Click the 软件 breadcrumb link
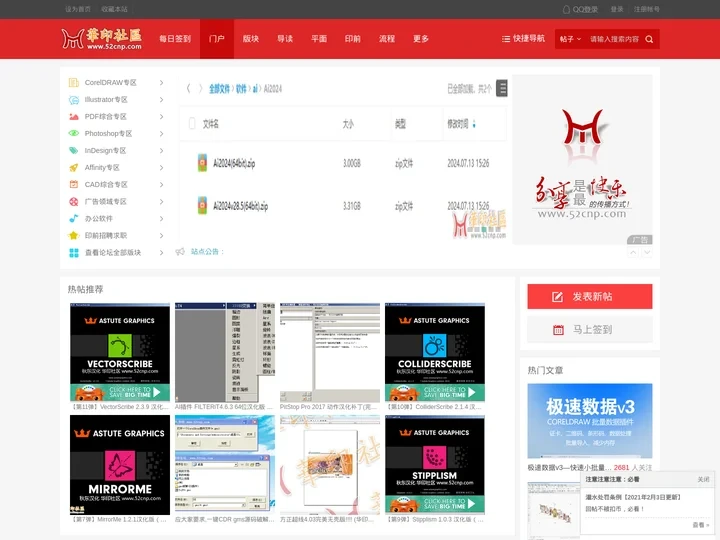The width and height of the screenshot is (720, 540). point(241,89)
